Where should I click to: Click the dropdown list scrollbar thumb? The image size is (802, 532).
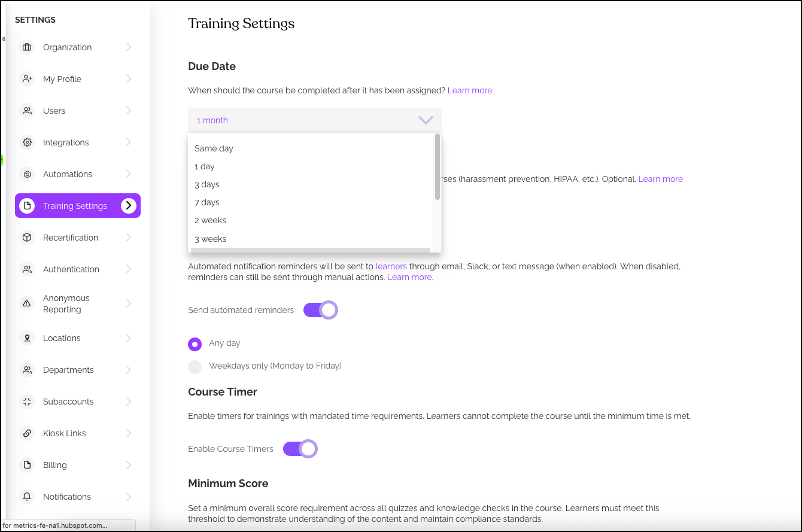pyautogui.click(x=438, y=166)
